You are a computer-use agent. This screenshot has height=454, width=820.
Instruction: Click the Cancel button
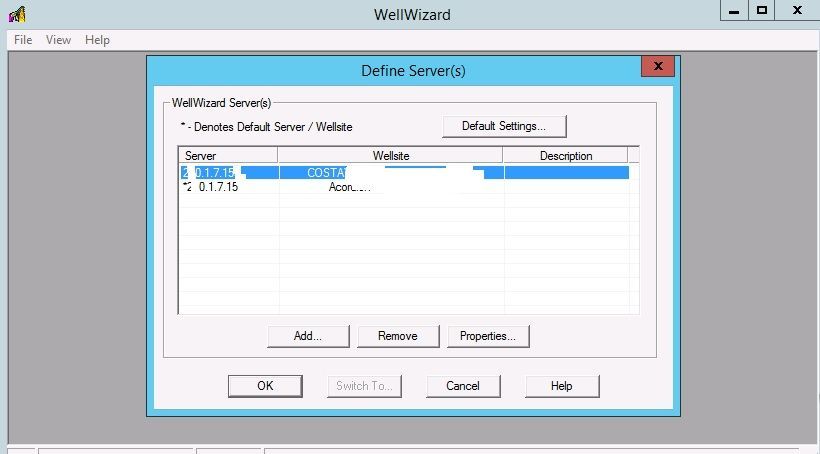[463, 386]
